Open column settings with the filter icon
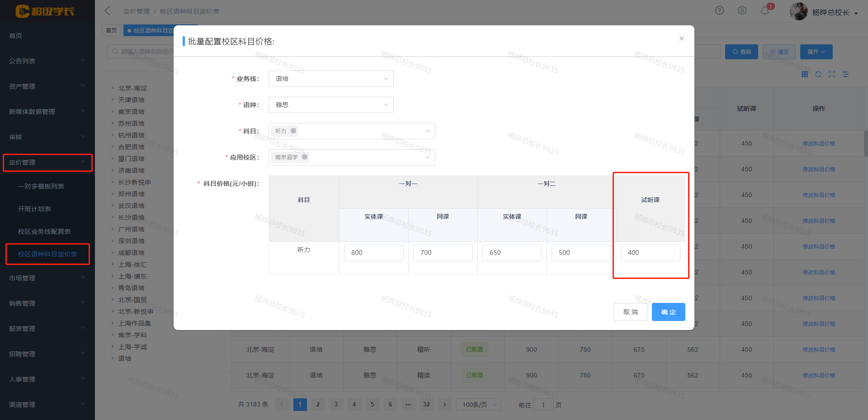 click(845, 74)
